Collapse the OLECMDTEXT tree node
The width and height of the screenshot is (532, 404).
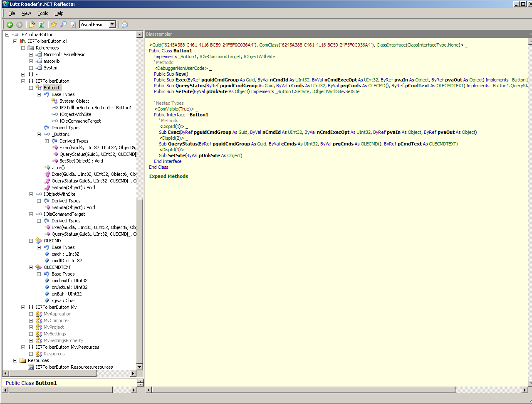(31, 267)
